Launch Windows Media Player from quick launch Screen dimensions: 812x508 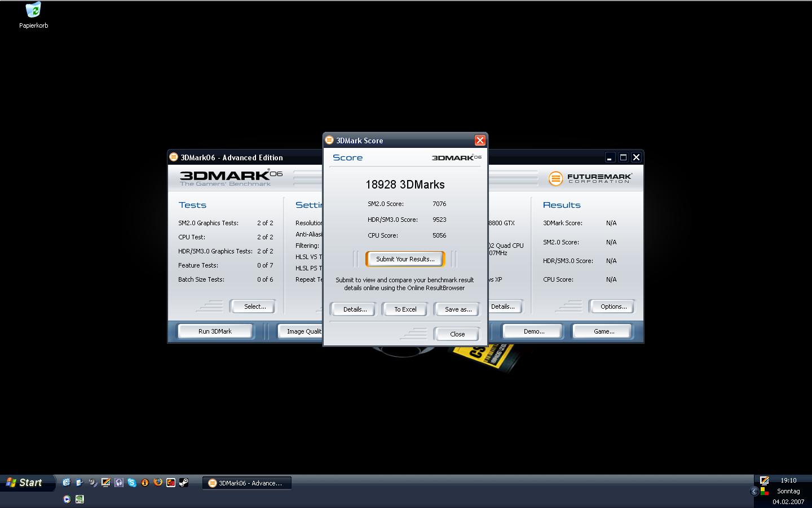[x=67, y=499]
